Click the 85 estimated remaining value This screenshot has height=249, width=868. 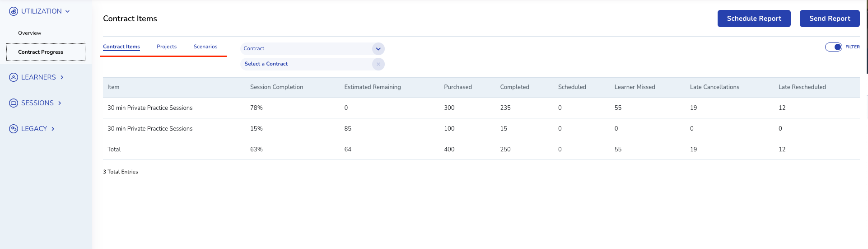(348, 129)
